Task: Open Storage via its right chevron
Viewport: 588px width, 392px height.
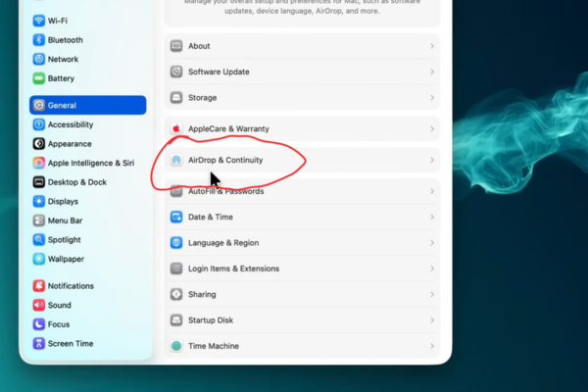Action: tap(432, 98)
